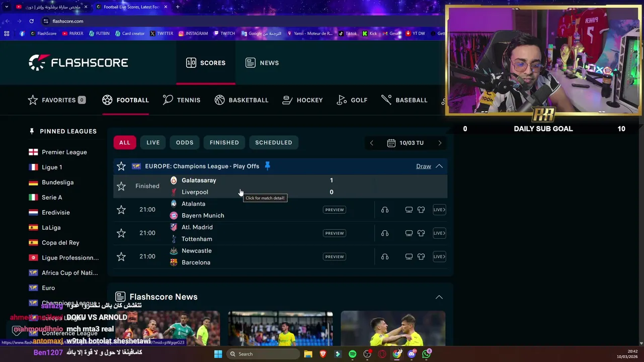Select the ALL filter
Image resolution: width=644 pixels, height=362 pixels.
pyautogui.click(x=125, y=143)
